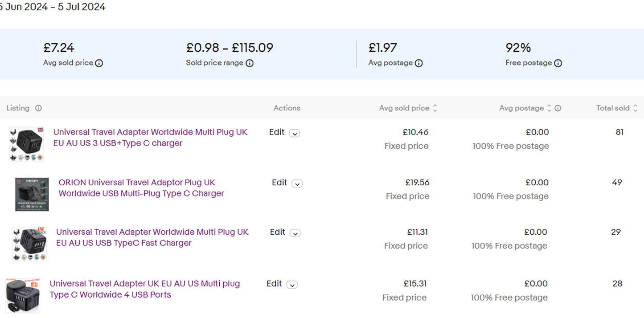Sort table by Total sold column
Viewport: 644px width, 318px height.
[x=635, y=108]
